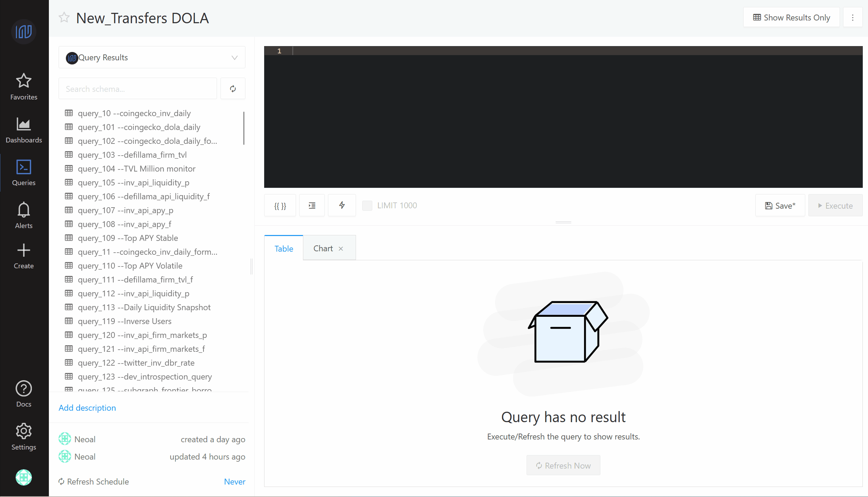Click in the Search schema input field
This screenshot has height=497, width=868.
pyautogui.click(x=138, y=89)
